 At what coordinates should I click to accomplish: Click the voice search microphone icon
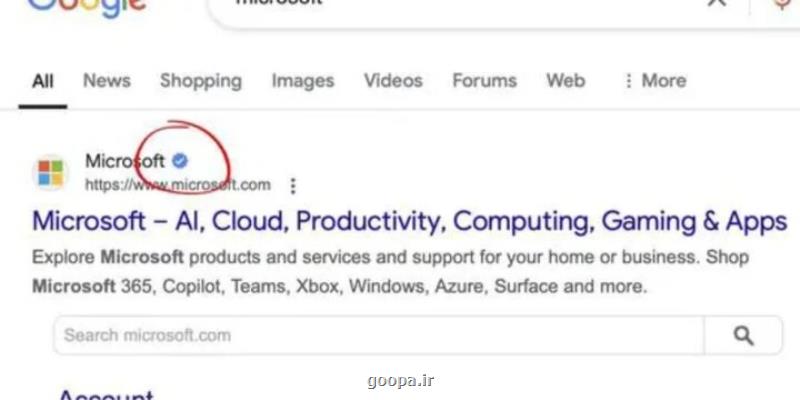[783, 4]
